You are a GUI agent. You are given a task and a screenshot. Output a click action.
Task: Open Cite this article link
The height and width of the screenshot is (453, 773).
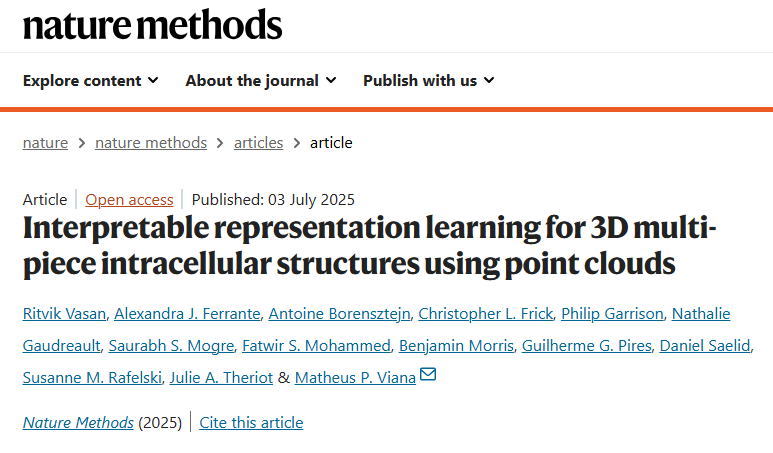pyautogui.click(x=251, y=422)
